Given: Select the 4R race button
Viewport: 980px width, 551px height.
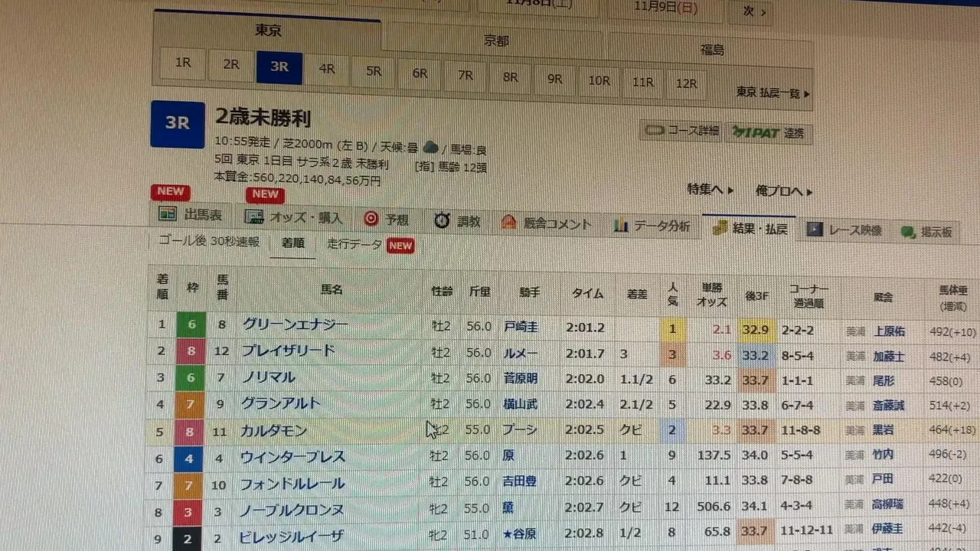Looking at the screenshot, I should point(327,69).
